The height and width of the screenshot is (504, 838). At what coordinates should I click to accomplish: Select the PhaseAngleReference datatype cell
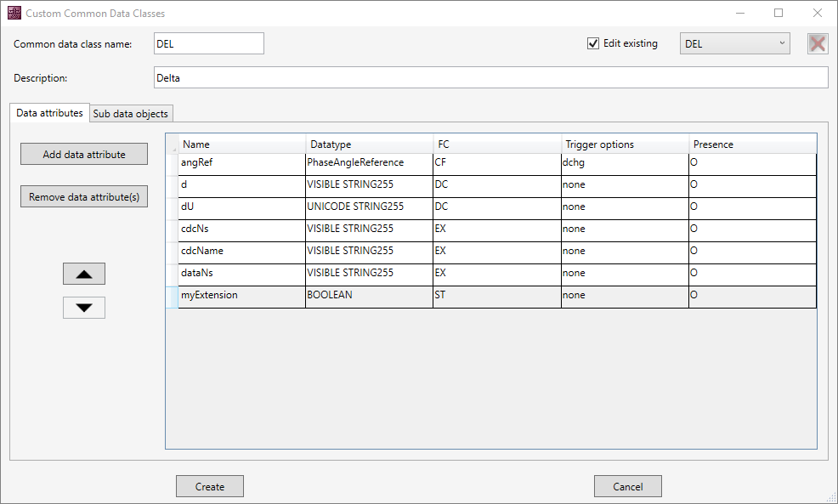(x=370, y=164)
